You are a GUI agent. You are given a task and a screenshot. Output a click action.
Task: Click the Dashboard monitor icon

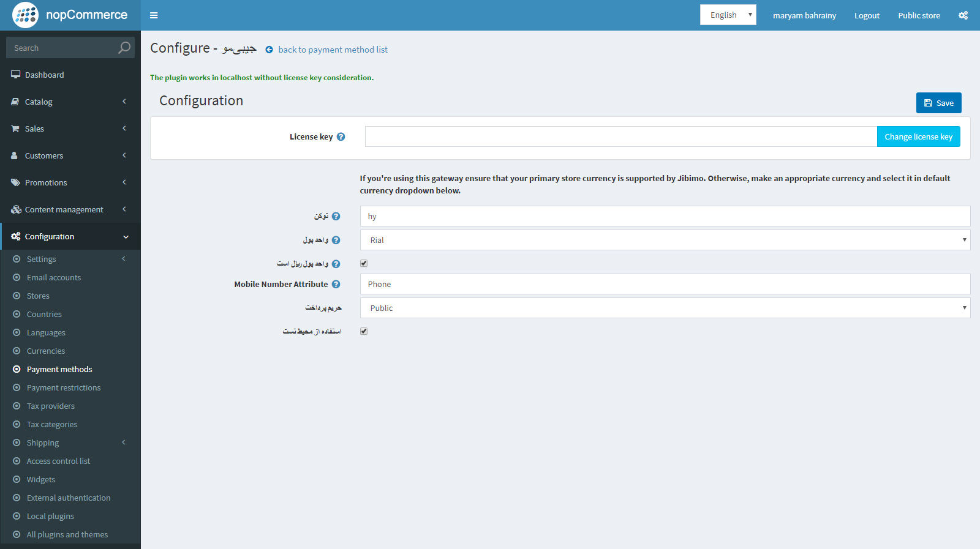(x=15, y=75)
